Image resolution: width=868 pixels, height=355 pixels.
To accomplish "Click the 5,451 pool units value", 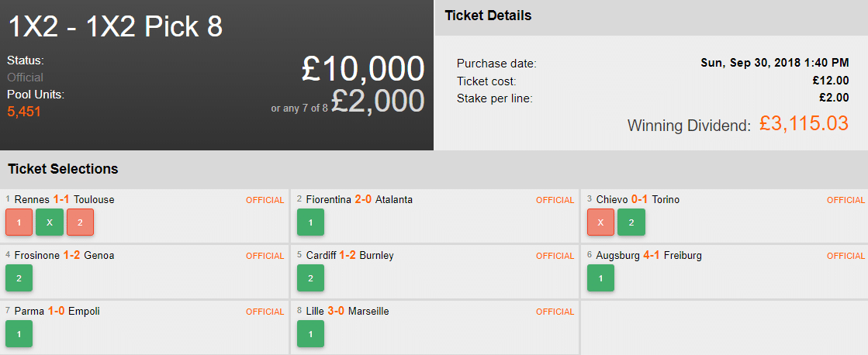I will (24, 112).
